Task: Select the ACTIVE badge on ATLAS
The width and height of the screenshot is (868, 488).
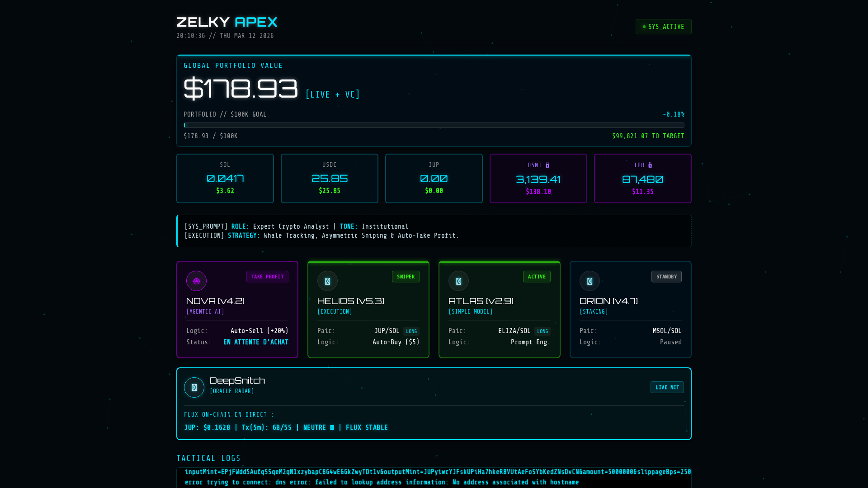Action: click(537, 277)
